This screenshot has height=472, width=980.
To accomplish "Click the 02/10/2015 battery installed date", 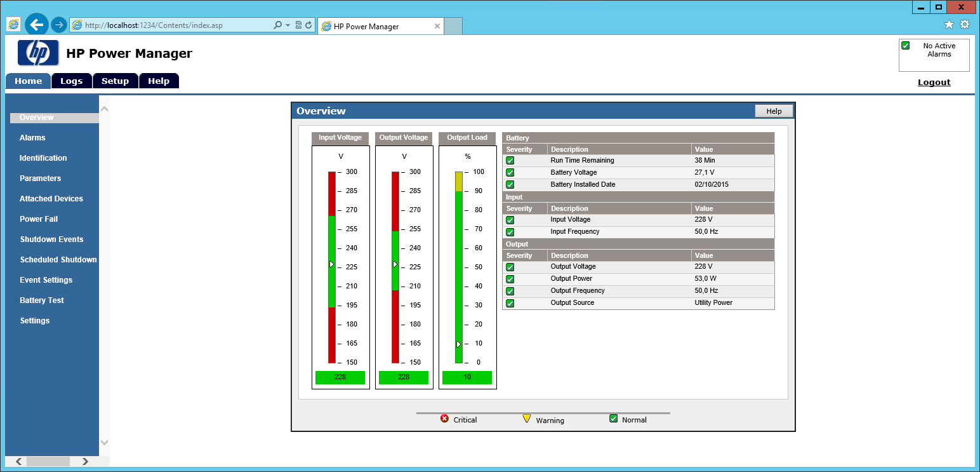I will pos(712,185).
